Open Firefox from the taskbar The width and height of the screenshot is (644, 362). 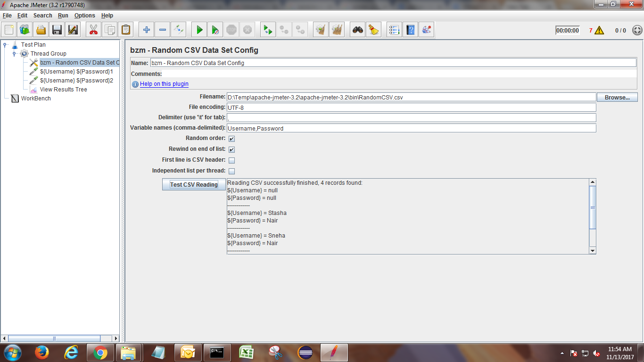[41, 353]
